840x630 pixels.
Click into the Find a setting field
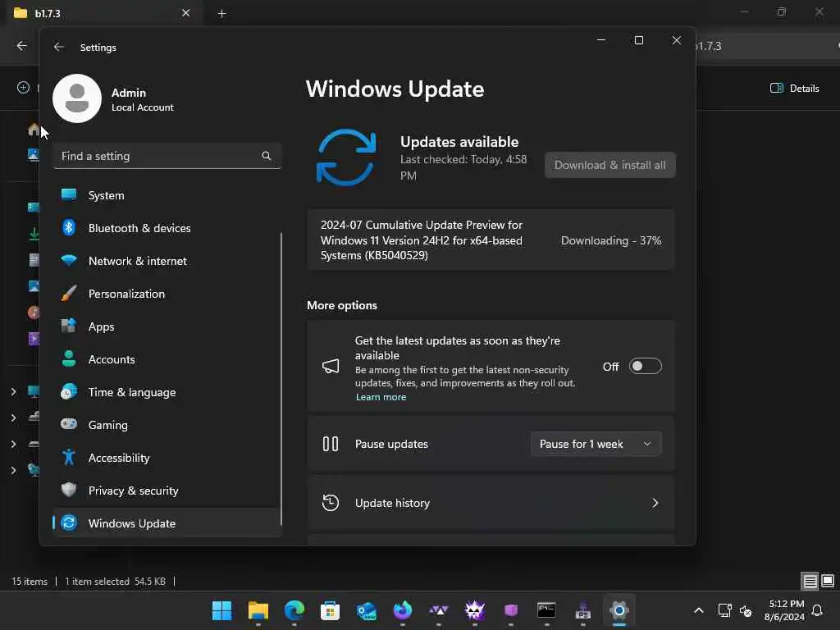[x=167, y=156]
